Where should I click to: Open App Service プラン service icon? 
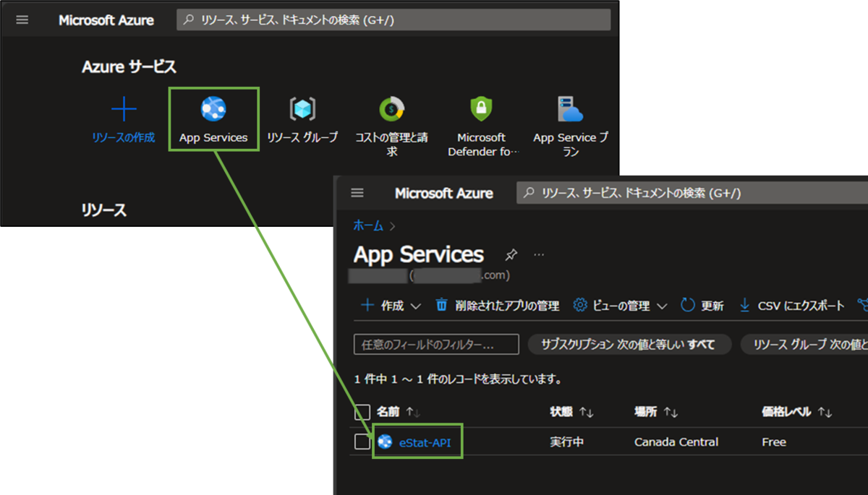[570, 109]
